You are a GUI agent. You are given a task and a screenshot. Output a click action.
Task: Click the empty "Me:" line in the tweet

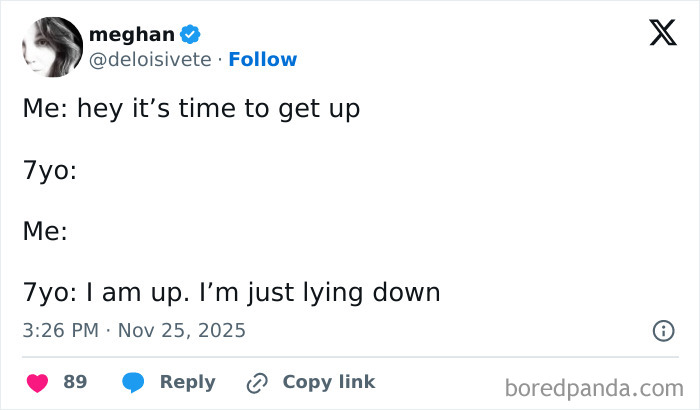coord(45,232)
